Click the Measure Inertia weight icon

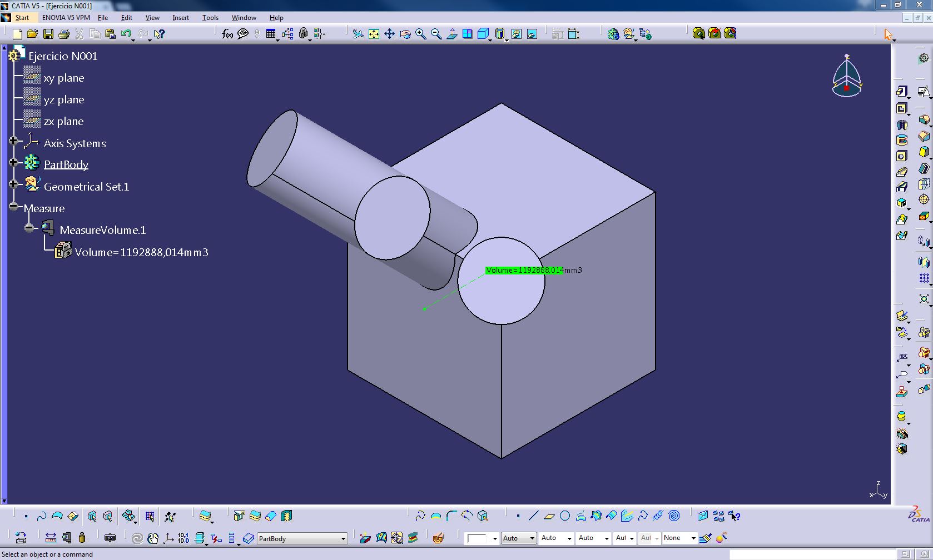(82, 538)
